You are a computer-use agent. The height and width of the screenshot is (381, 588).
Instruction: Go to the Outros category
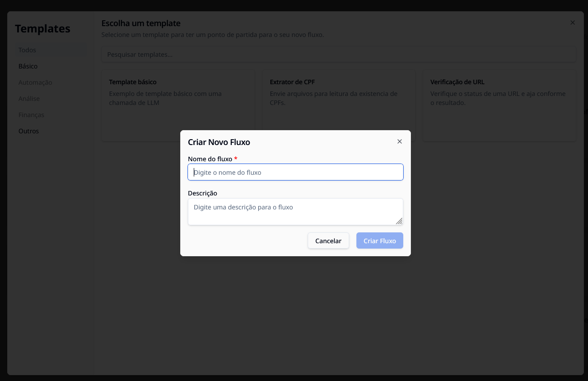click(x=29, y=131)
